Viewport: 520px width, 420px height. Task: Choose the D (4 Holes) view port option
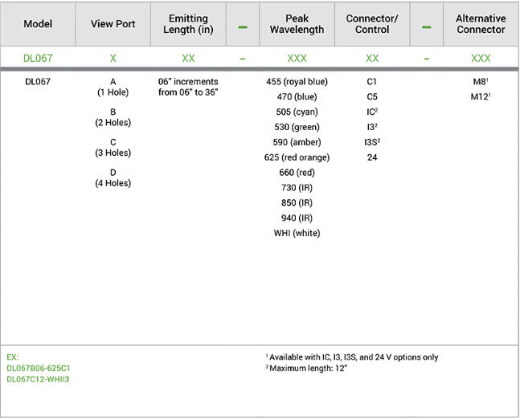click(113, 177)
